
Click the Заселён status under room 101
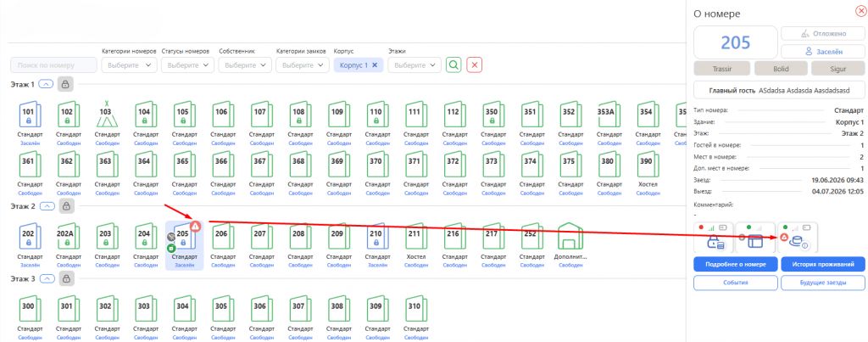pyautogui.click(x=28, y=143)
